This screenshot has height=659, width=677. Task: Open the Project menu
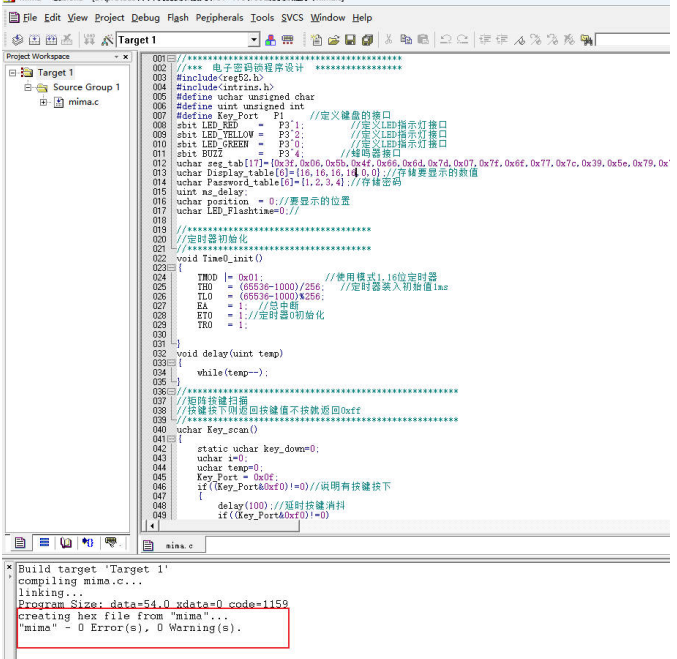click(109, 17)
